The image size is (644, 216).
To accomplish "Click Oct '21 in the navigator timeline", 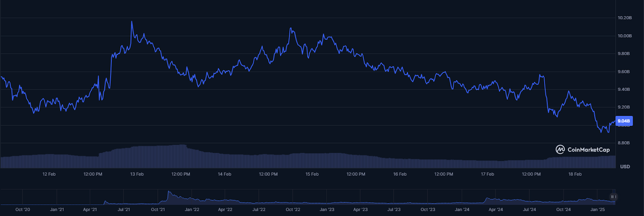I will (x=158, y=210).
